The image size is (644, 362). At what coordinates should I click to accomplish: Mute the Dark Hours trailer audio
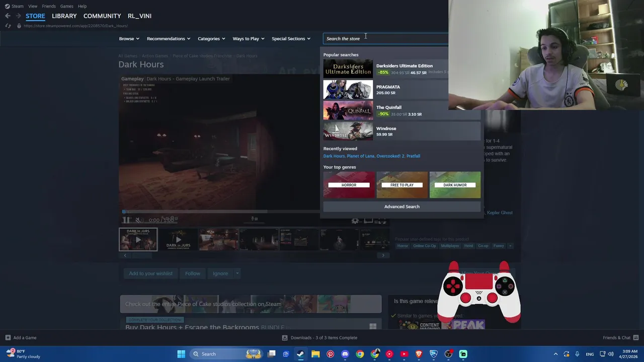pyautogui.click(x=139, y=220)
